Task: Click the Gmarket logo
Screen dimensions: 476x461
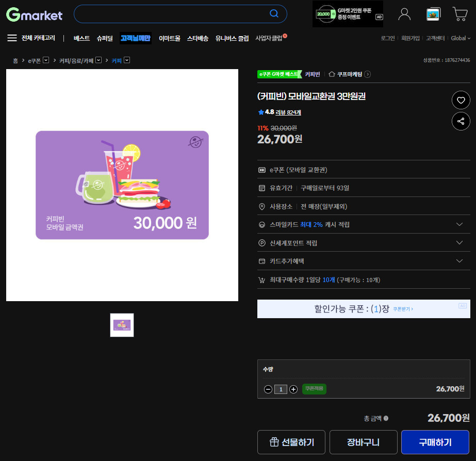Action: [34, 15]
